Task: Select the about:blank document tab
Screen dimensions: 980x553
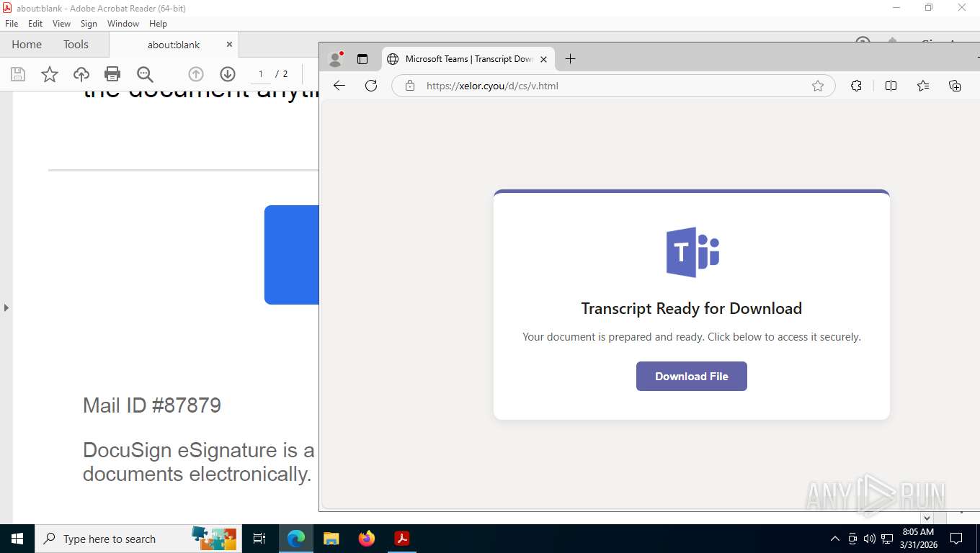Action: (174, 45)
